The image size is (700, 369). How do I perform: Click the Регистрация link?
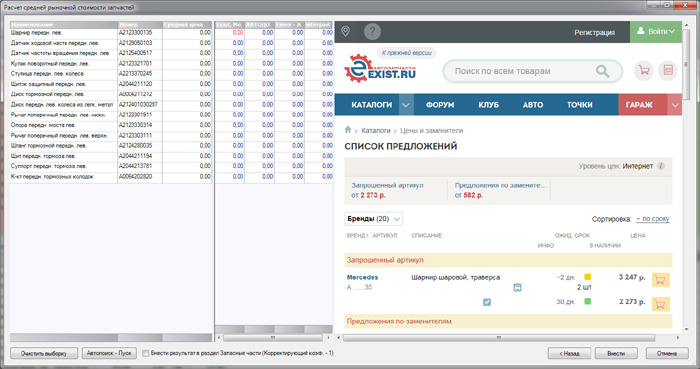tap(595, 33)
